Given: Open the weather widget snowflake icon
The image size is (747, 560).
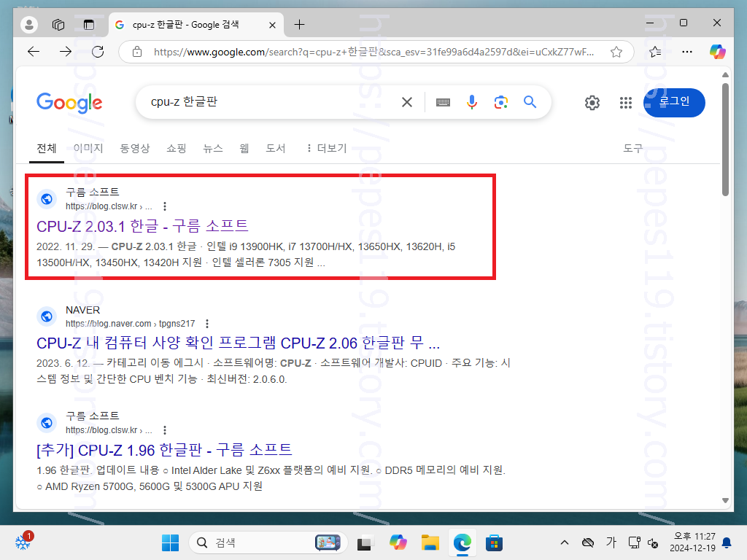Looking at the screenshot, I should click(23, 542).
